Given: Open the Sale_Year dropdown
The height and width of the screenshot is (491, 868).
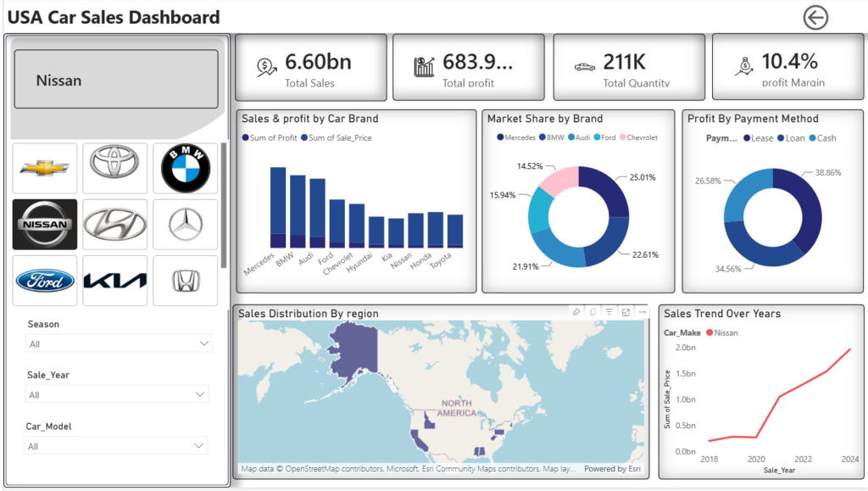Looking at the screenshot, I should point(117,394).
